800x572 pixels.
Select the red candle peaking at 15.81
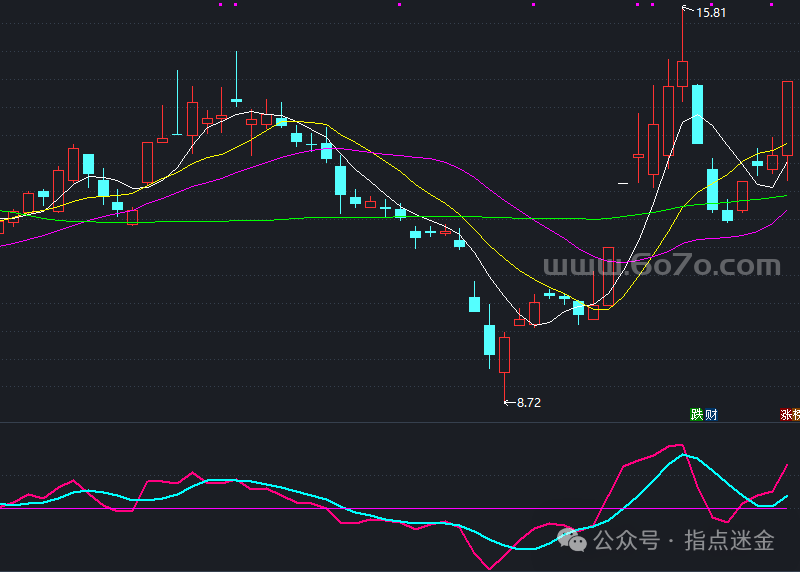tap(682, 73)
